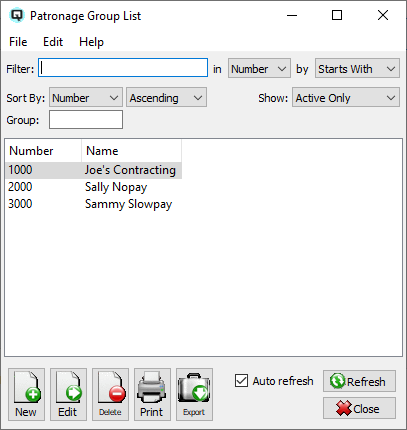Click the app logo in title bar
This screenshot has height=430, width=407.
click(x=17, y=16)
